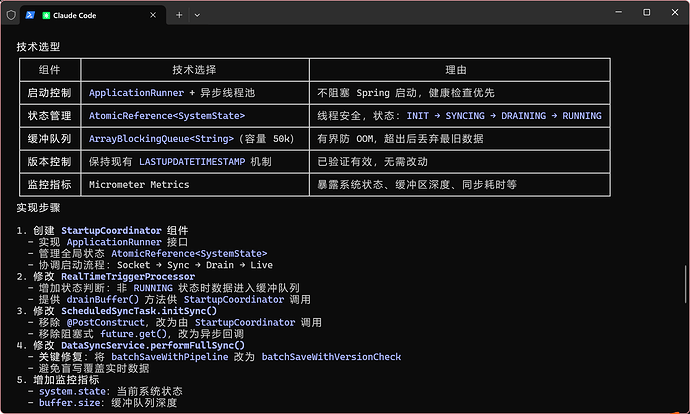This screenshot has height=414, width=690.
Task: Click the 组件 column header
Action: (x=50, y=70)
